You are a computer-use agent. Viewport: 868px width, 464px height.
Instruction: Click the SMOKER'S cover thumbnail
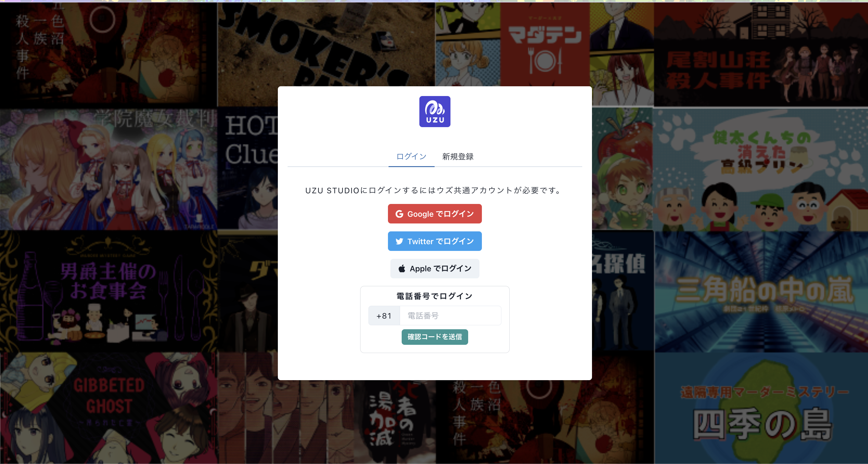326,45
